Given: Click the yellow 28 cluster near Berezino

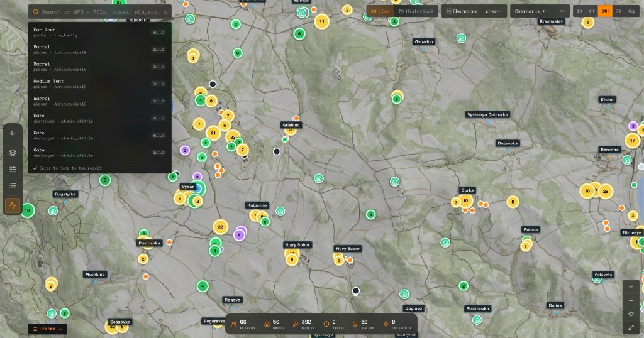Looking at the screenshot, I should tap(606, 191).
